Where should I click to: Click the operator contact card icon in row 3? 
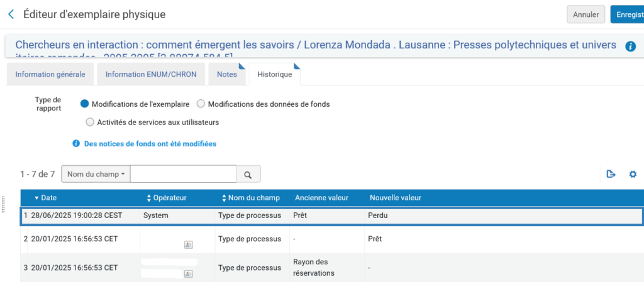point(189,274)
